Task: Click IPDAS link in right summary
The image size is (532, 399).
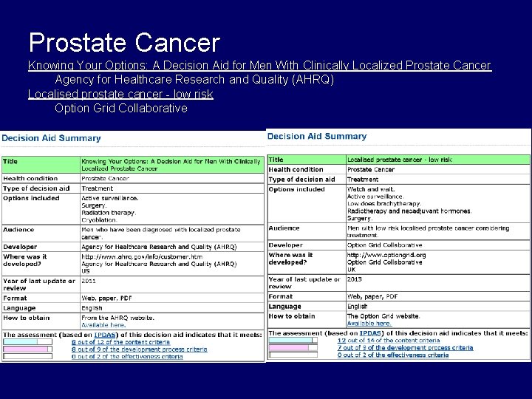Action: tap(370, 333)
